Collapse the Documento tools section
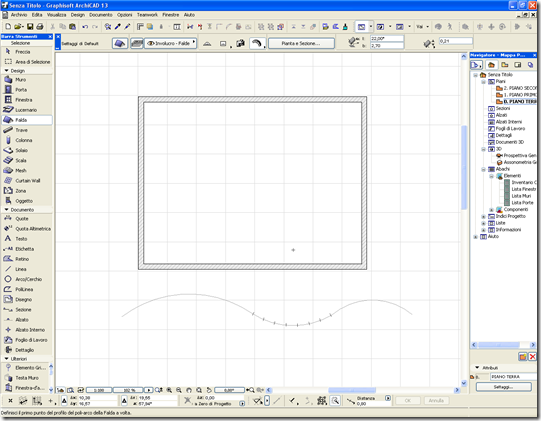 tap(6, 209)
